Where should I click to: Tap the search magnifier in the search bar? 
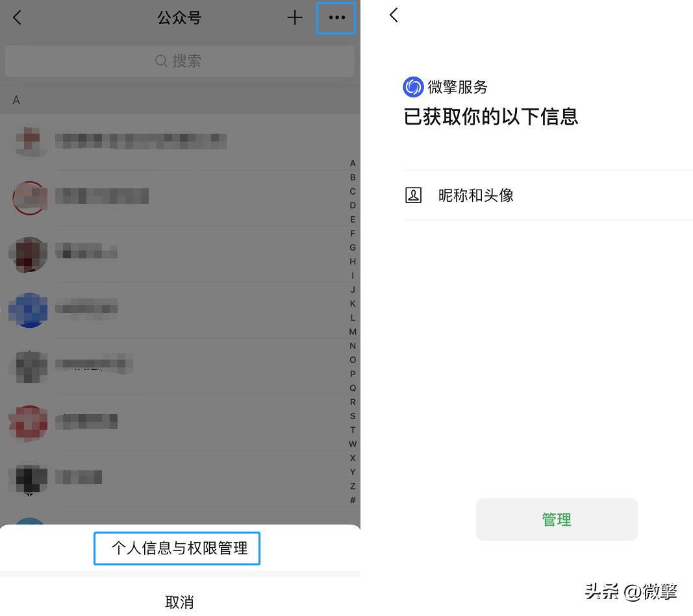pyautogui.click(x=161, y=60)
